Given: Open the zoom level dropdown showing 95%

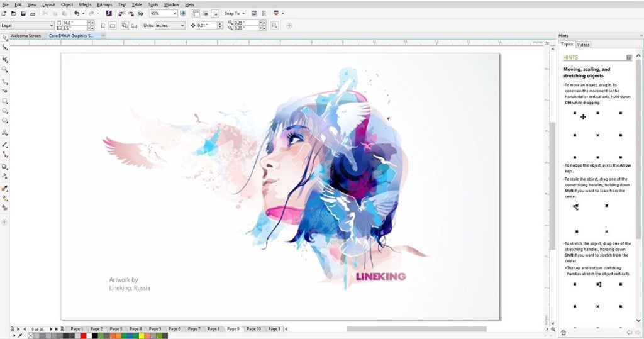Looking at the screenshot, I should (x=175, y=14).
